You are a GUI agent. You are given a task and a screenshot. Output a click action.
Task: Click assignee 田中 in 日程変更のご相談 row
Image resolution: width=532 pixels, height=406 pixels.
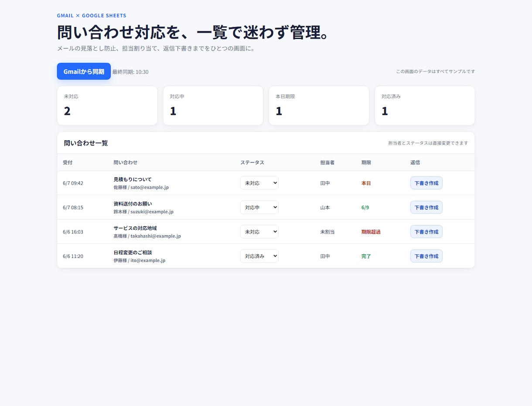point(325,256)
